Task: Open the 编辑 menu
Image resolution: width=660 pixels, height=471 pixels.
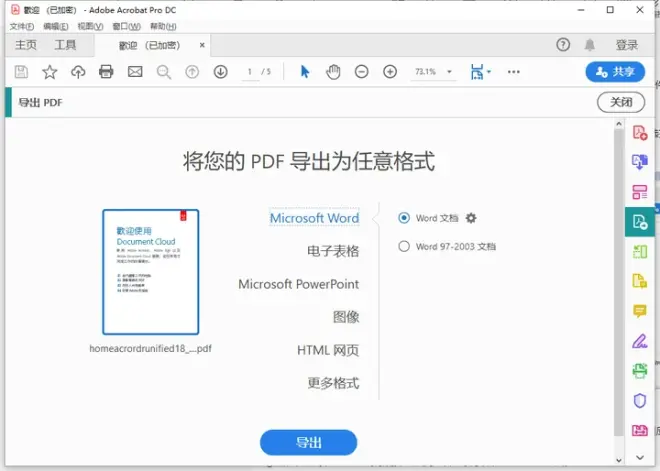Action: [56, 27]
